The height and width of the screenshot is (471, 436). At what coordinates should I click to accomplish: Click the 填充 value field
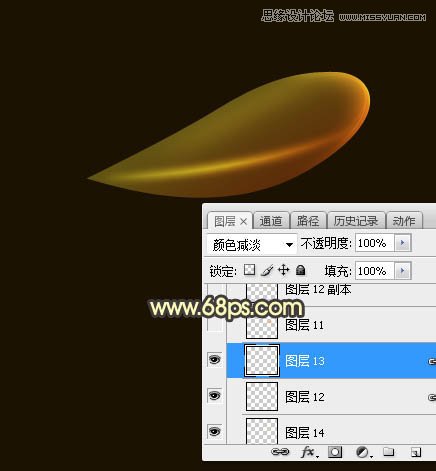(375, 271)
